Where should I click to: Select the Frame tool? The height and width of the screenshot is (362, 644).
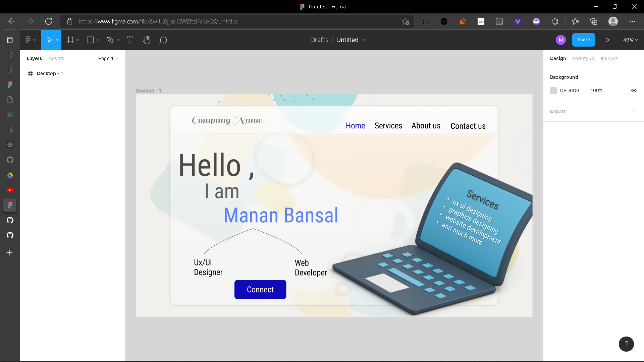(70, 40)
